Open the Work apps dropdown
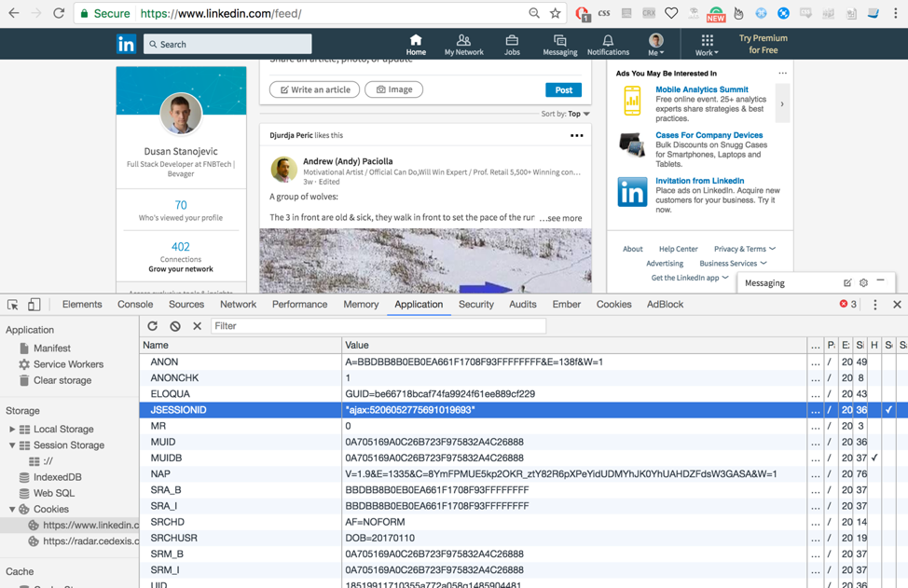 pyautogui.click(x=707, y=45)
